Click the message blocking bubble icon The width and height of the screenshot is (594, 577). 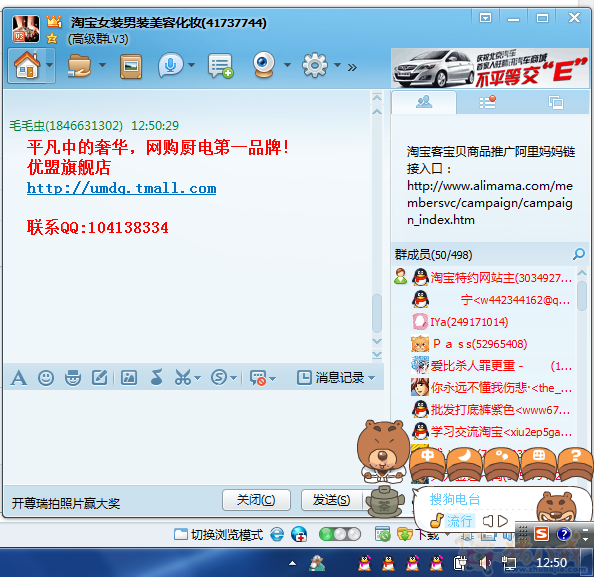tap(258, 378)
